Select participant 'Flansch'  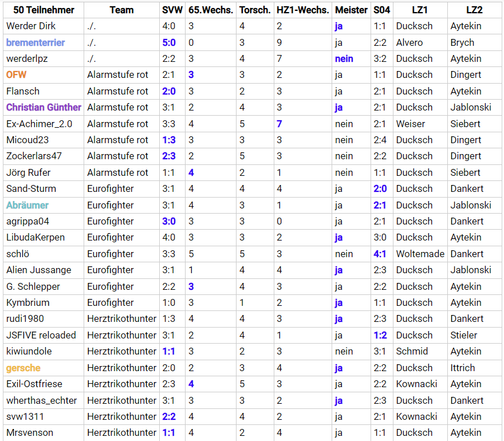coord(23,91)
